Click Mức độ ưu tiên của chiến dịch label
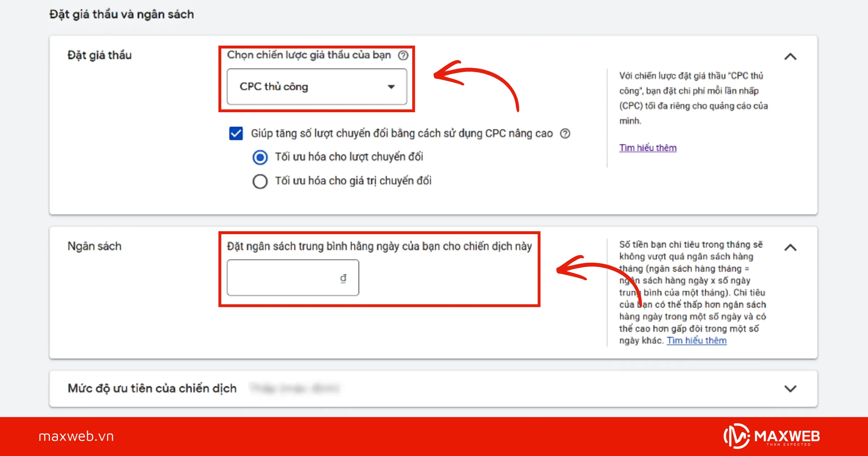 click(x=152, y=388)
